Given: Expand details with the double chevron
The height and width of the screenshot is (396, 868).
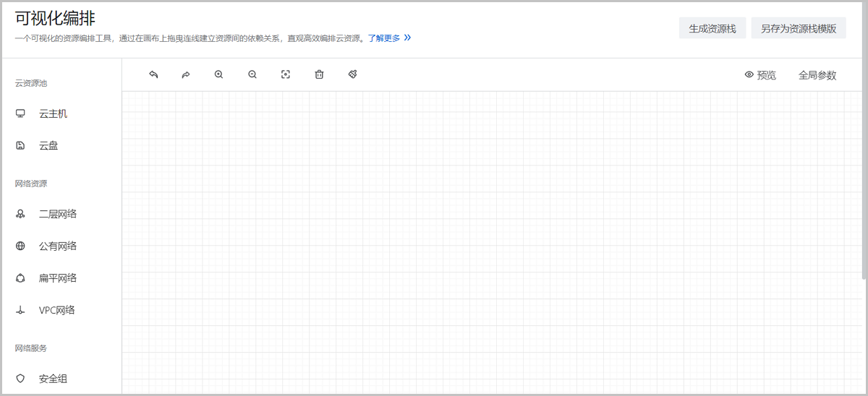Looking at the screenshot, I should (x=407, y=38).
